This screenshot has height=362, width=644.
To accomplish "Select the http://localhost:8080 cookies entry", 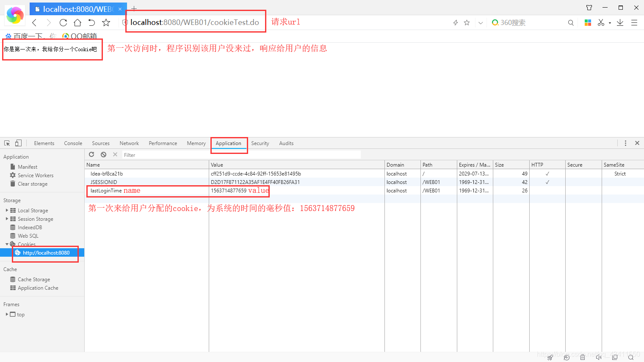I will 46,253.
